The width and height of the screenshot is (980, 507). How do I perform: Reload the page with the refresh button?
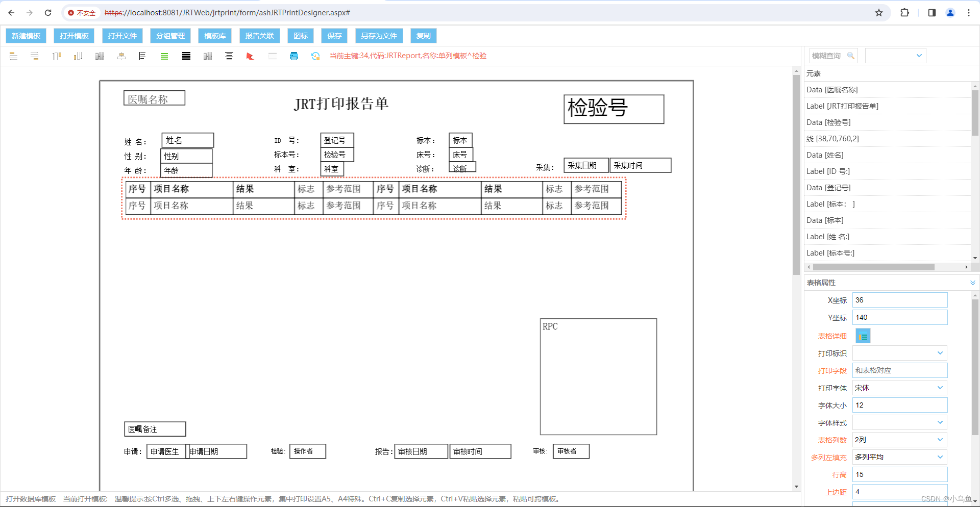click(x=48, y=13)
